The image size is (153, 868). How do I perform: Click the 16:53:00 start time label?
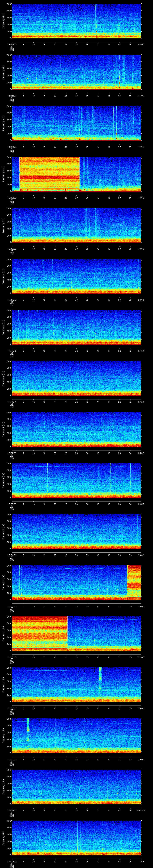(12, 504)
